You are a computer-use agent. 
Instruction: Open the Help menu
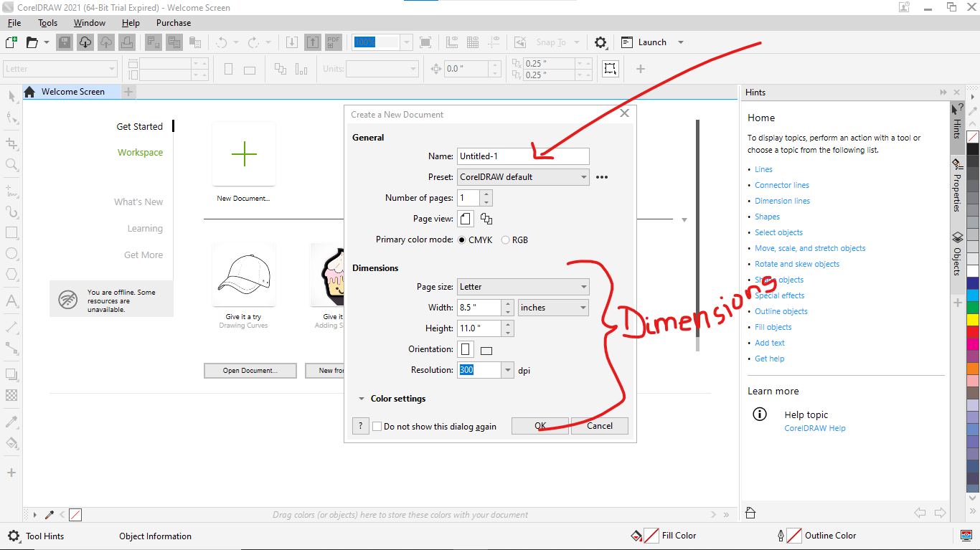pos(131,23)
